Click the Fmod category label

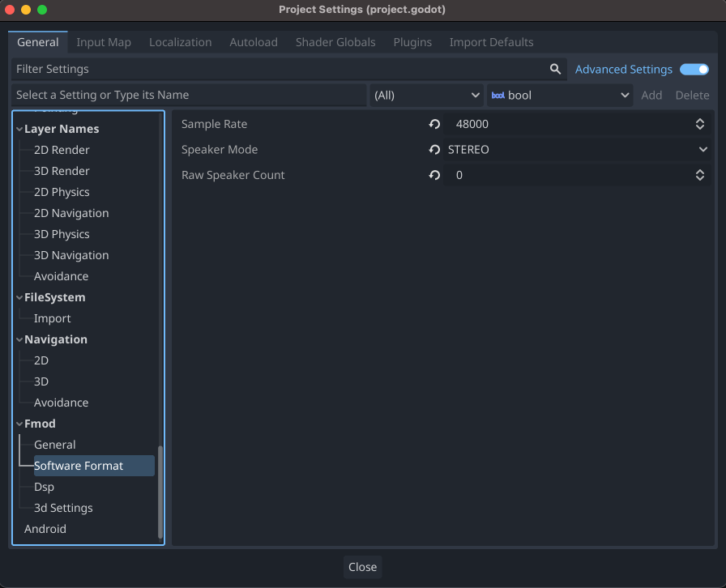tap(40, 424)
